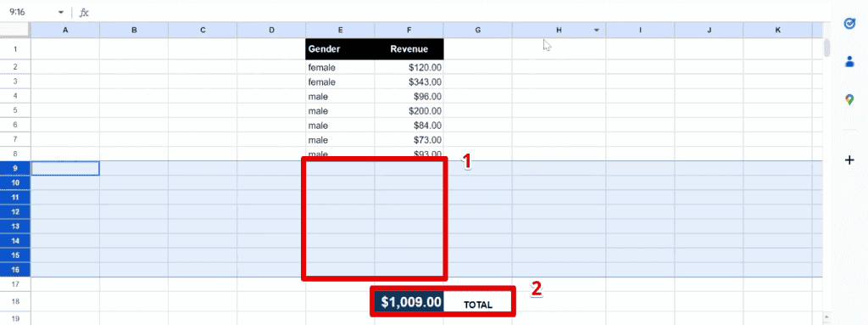Click the female cell beside $343.00
This screenshot has height=325, width=868.
340,81
